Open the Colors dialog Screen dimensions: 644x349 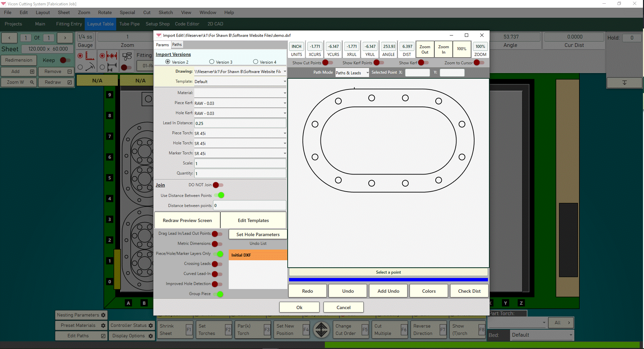[x=428, y=291]
